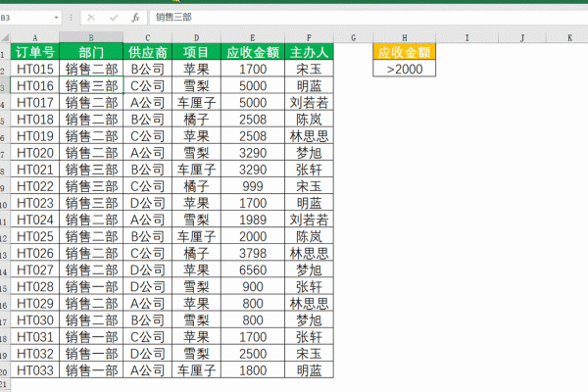Select cell HT025

pyautogui.click(x=35, y=236)
